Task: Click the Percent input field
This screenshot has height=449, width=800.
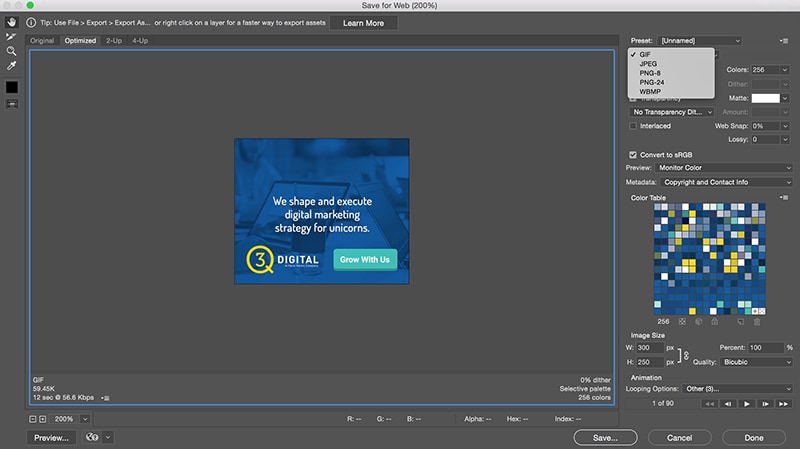Action: coord(766,347)
